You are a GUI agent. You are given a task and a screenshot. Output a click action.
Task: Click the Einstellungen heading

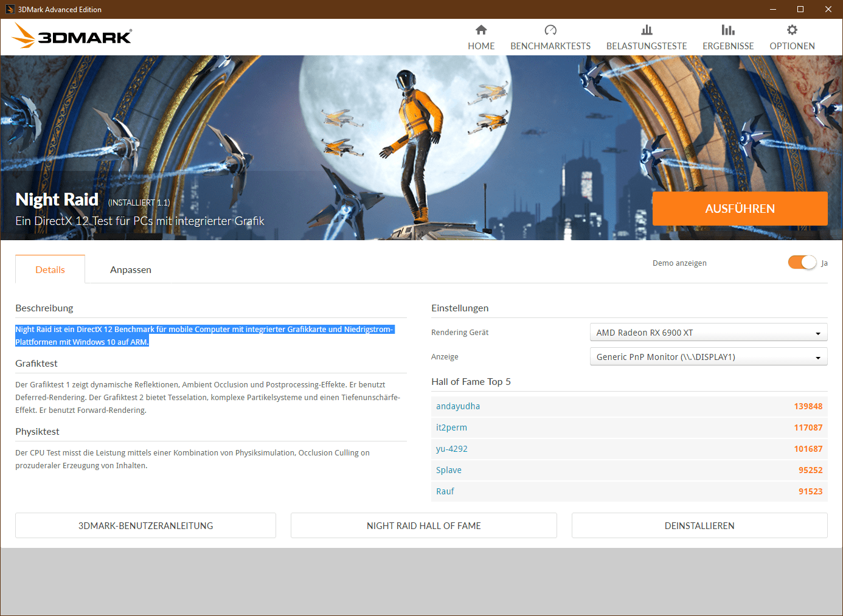click(460, 308)
